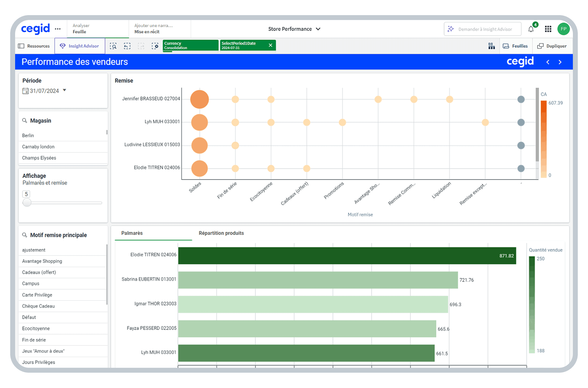588x388 pixels.
Task: Click the Demander à Insight Advisor field
Action: (482, 29)
